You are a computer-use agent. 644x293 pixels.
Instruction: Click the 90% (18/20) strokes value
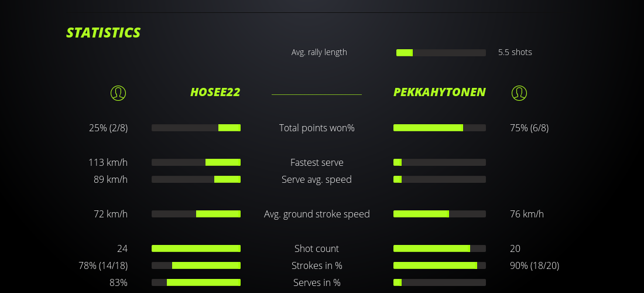535,265
